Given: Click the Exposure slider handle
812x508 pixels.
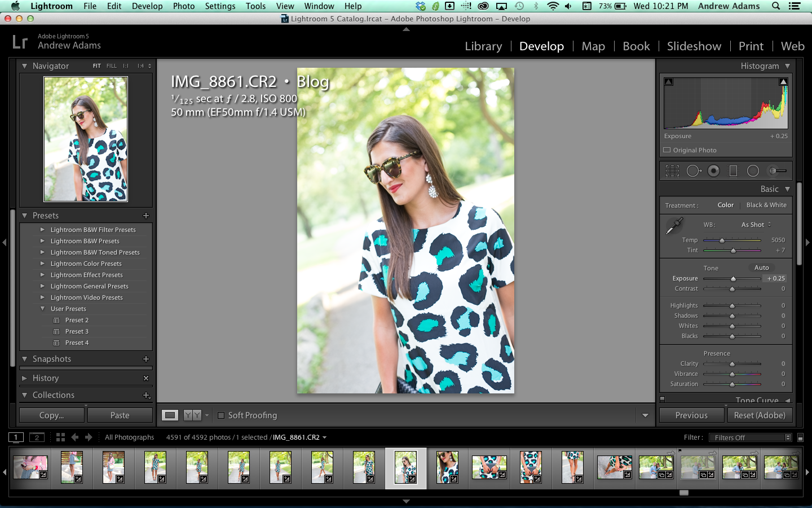Looking at the screenshot, I should coord(733,279).
